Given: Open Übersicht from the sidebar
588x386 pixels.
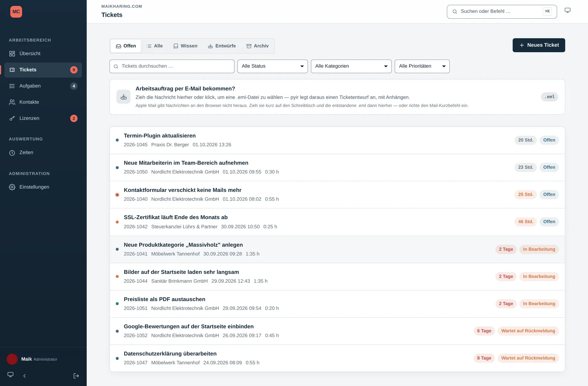Looking at the screenshot, I should point(43,54).
